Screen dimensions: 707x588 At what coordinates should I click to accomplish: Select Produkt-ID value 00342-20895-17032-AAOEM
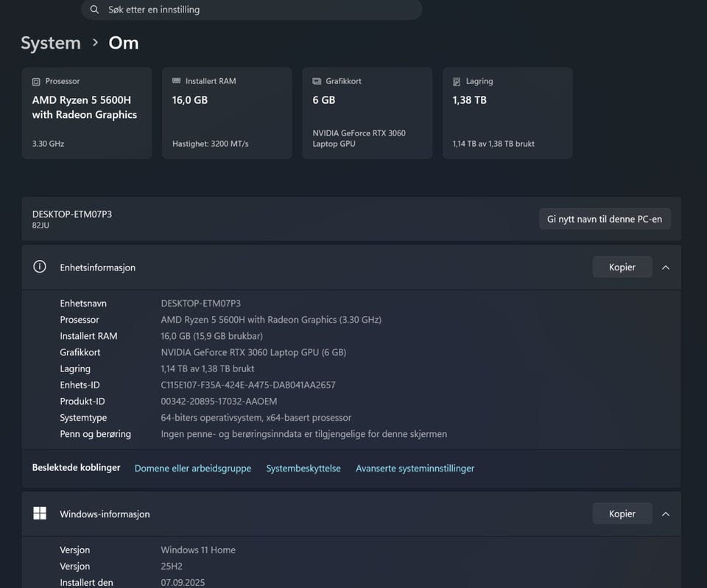[x=219, y=401]
